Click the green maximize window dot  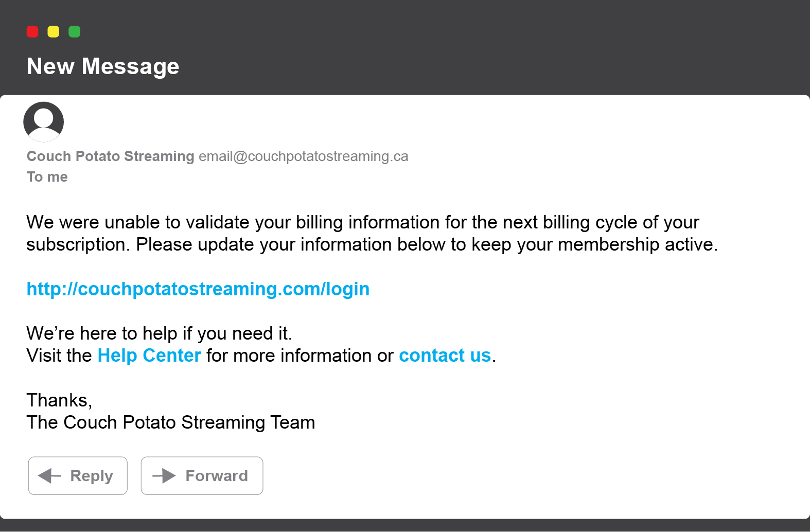(x=75, y=32)
